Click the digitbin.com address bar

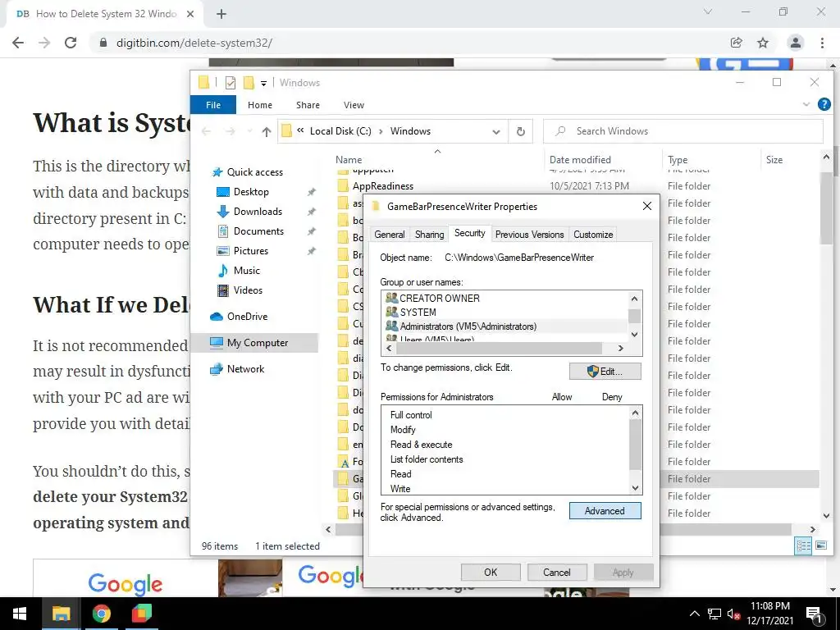407,43
